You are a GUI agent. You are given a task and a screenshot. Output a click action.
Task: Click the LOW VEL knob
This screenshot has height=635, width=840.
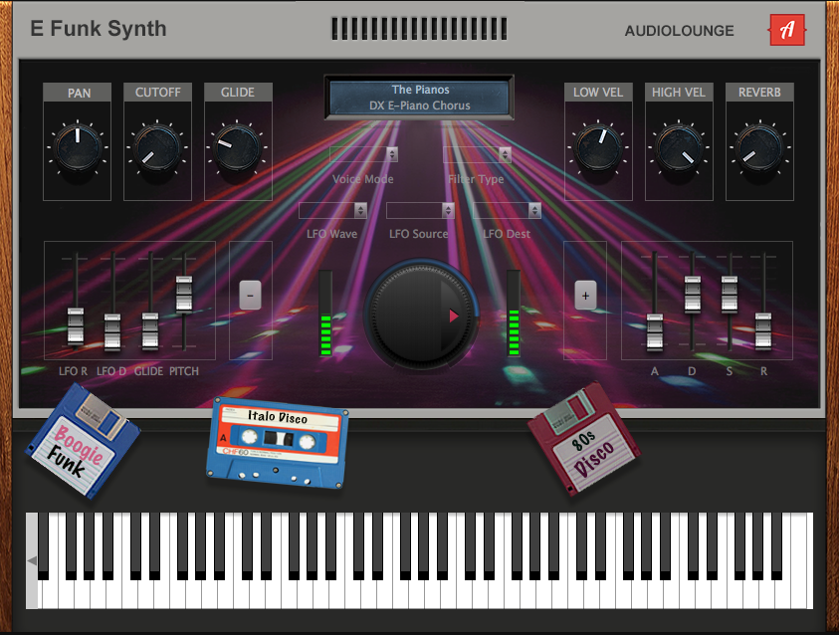pyautogui.click(x=598, y=147)
